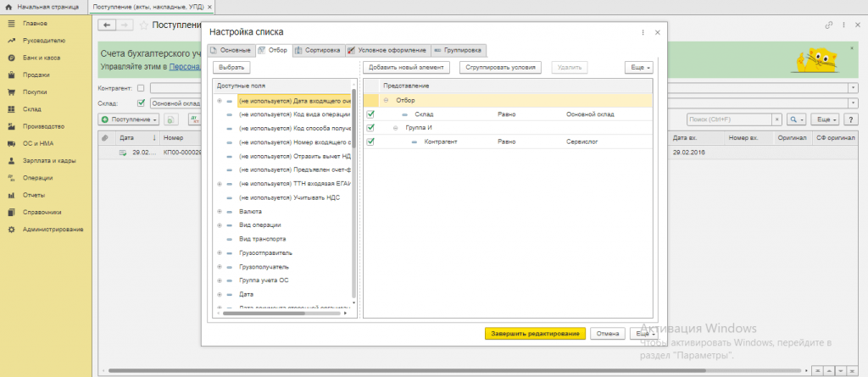This screenshot has height=377, width=868.
Task: Collapse the Группа И filter group
Action: [x=396, y=127]
